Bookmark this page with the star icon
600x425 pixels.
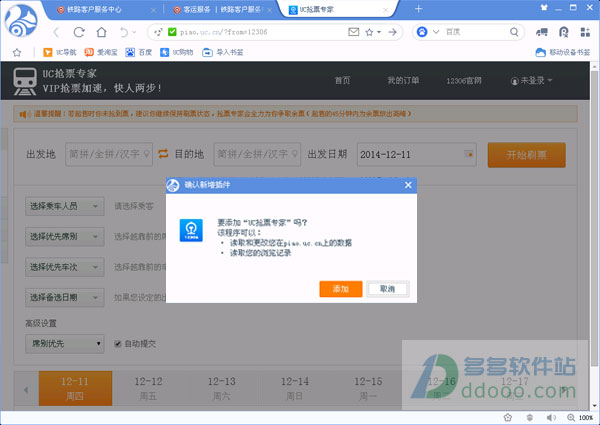pos(369,33)
